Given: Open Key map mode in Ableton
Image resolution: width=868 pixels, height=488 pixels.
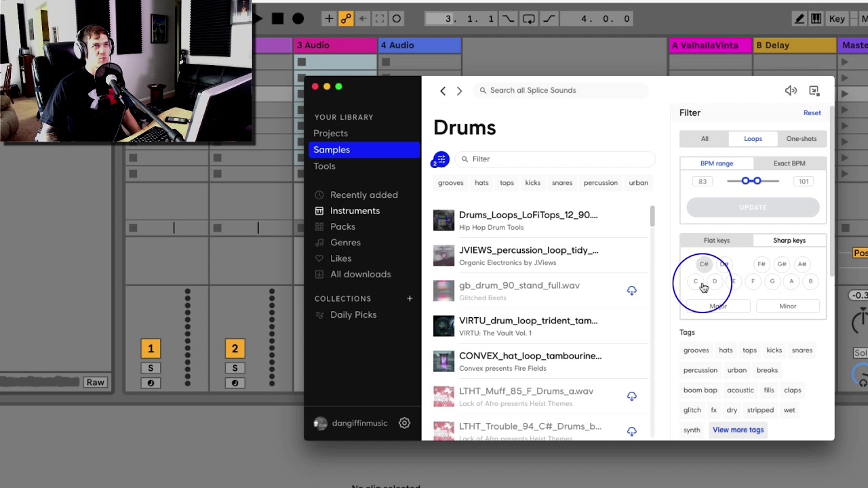Looking at the screenshot, I should (837, 18).
